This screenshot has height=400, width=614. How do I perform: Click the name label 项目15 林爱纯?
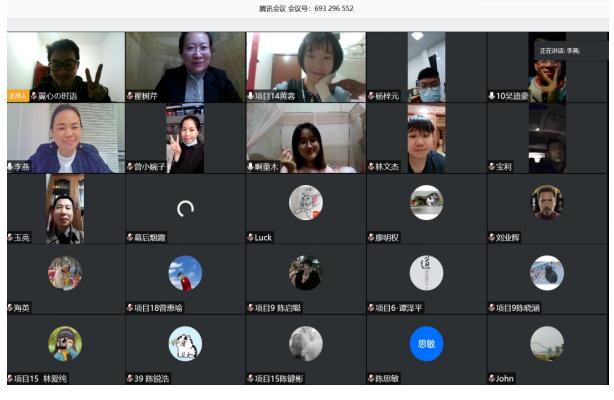[42, 379]
